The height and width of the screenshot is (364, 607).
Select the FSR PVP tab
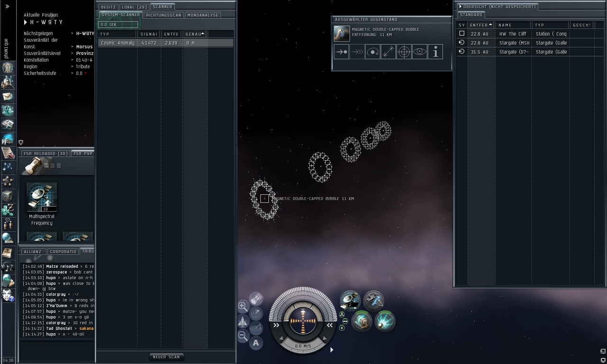click(x=83, y=154)
